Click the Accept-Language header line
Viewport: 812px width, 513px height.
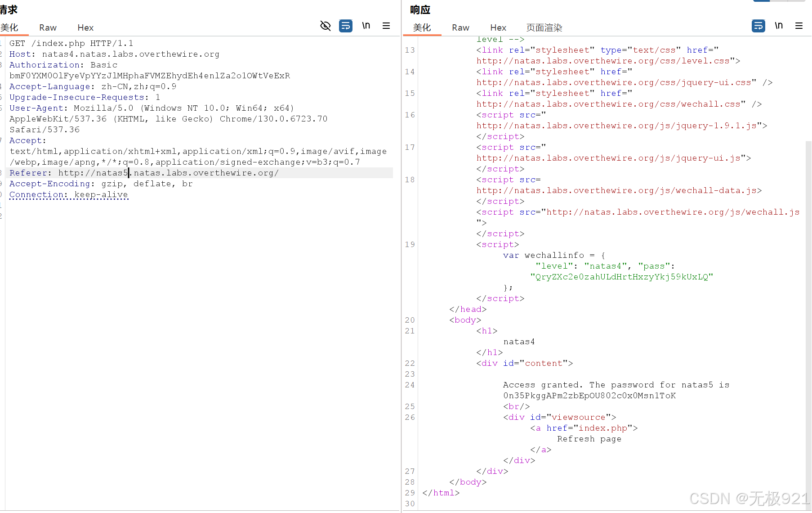pyautogui.click(x=93, y=86)
